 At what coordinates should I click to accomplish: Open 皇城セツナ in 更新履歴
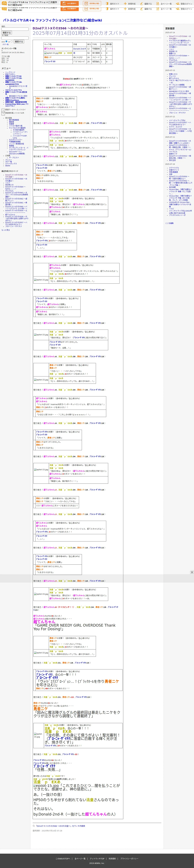(x=173, y=154)
